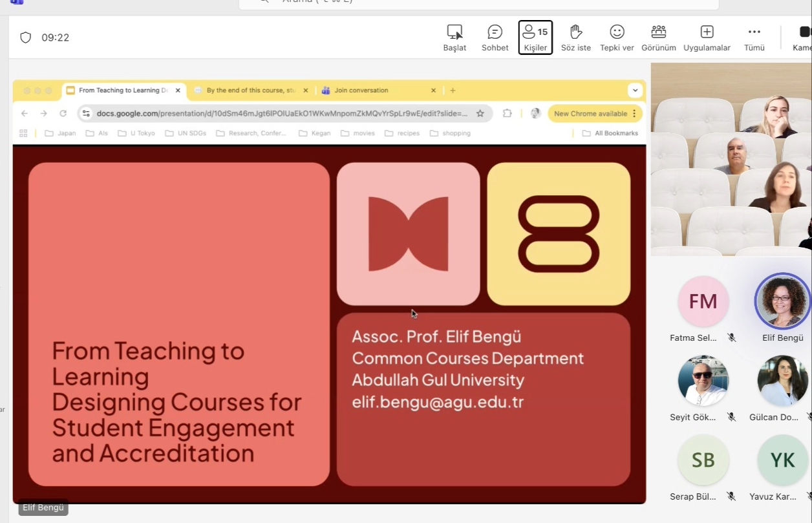Click the slide title From Teaching to Learning
812x523 pixels.
pos(176,402)
